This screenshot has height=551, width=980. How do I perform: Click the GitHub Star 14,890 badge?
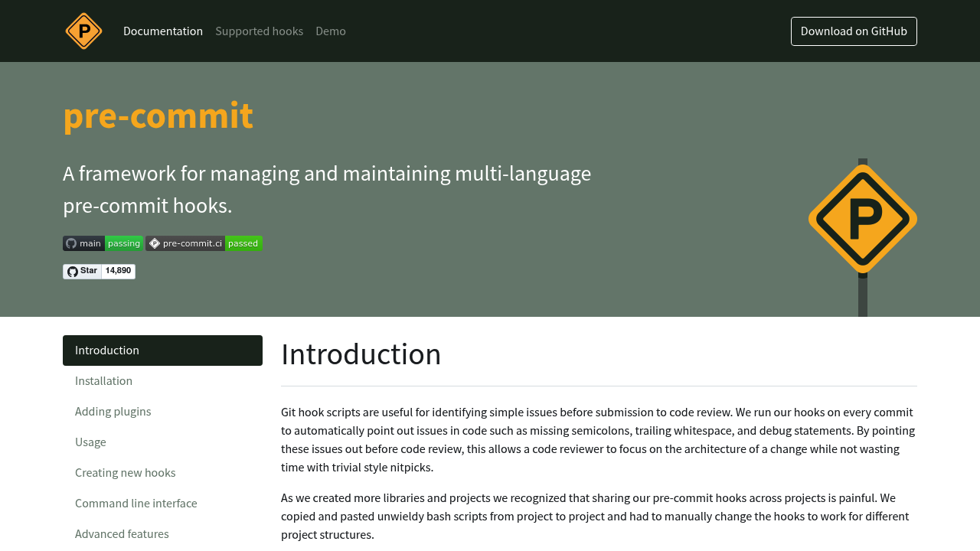(x=99, y=270)
